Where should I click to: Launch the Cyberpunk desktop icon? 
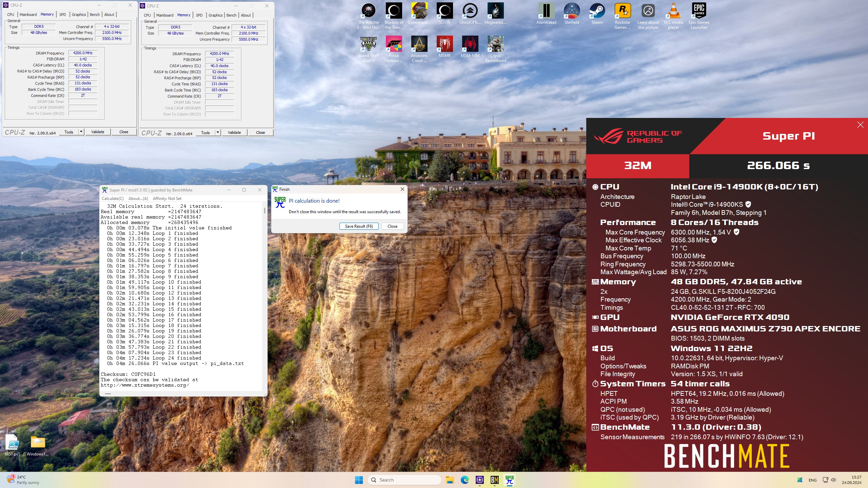click(x=419, y=14)
